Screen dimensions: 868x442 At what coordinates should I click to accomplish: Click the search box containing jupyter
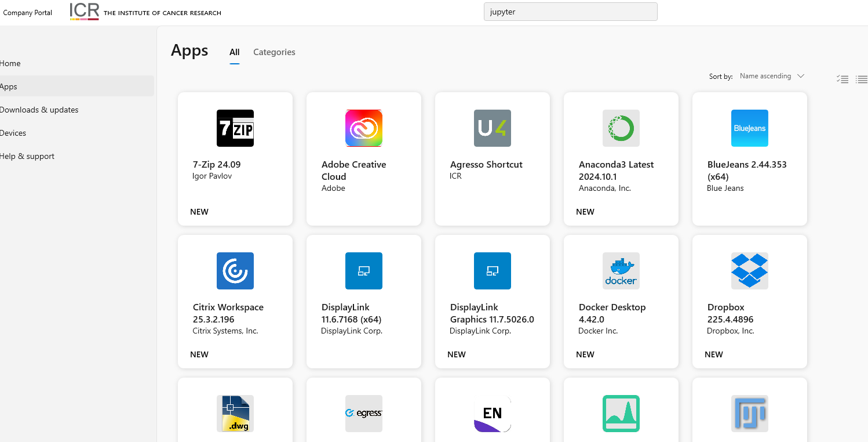click(x=571, y=12)
